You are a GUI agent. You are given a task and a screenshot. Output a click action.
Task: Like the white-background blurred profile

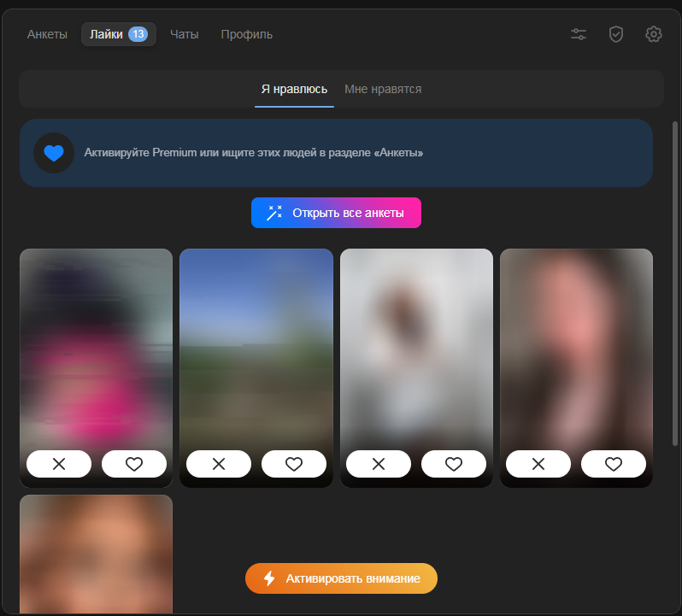tap(454, 464)
